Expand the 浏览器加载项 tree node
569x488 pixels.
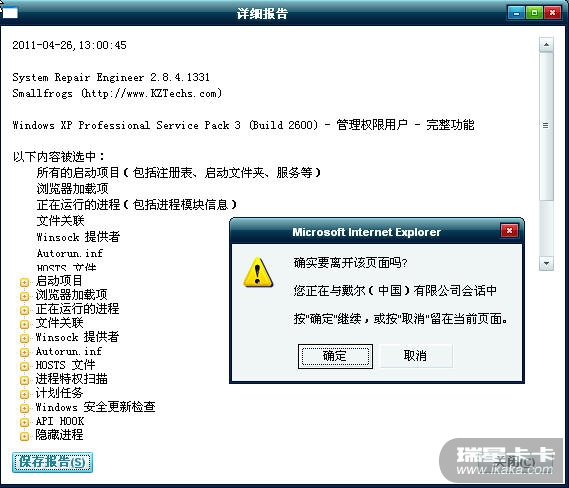click(24, 296)
